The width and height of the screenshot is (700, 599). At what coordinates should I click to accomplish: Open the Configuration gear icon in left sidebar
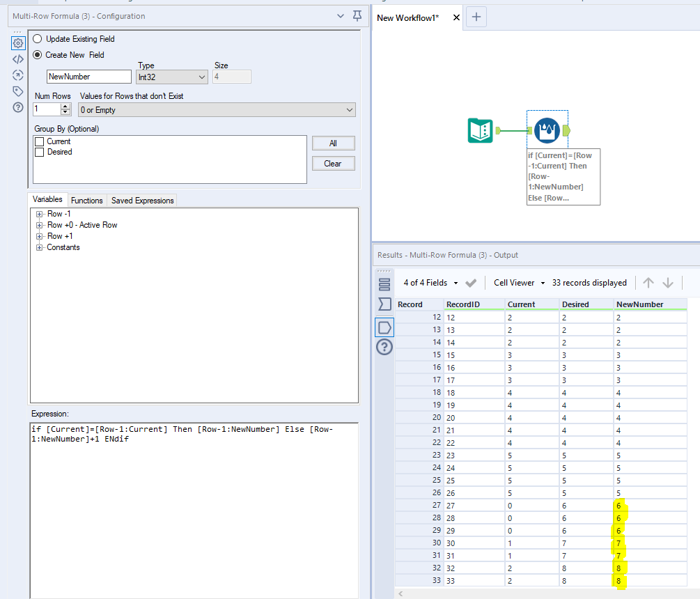pos(17,42)
